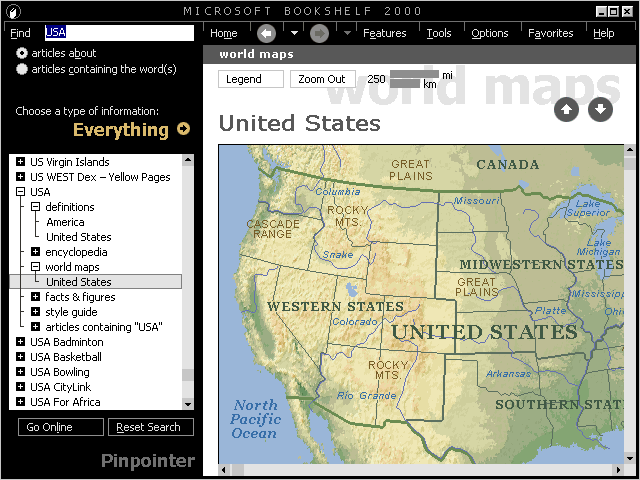Select the 'articles about' radio button
Viewport: 640px width, 480px height.
pos(22,53)
